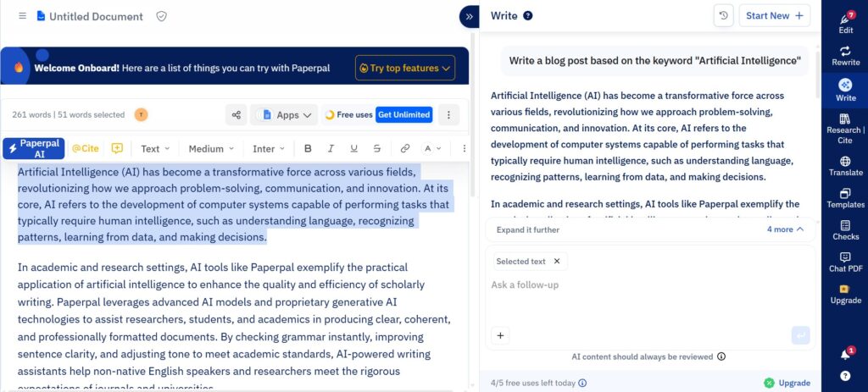Click the user avatar T badge
Screen dimensions: 868x392
tap(142, 115)
